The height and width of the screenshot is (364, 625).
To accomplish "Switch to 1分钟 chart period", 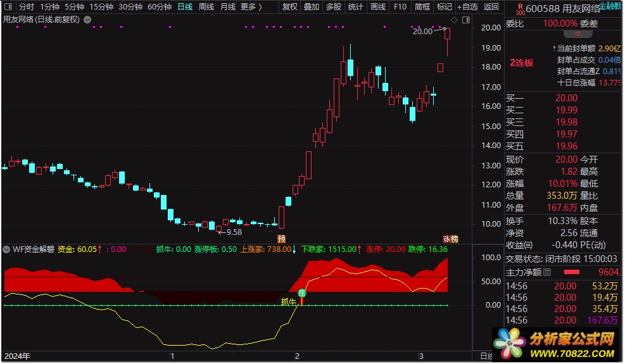I will point(50,7).
